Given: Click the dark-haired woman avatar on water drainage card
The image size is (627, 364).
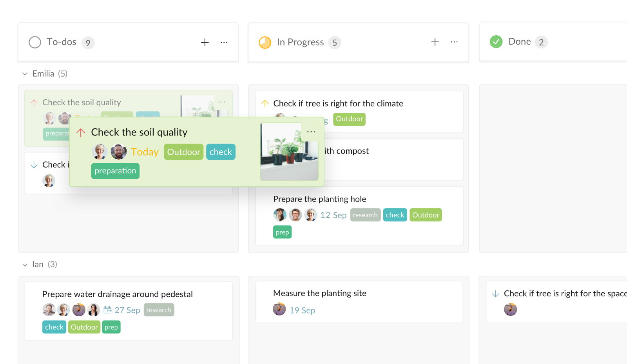Looking at the screenshot, I should pyautogui.click(x=94, y=310).
